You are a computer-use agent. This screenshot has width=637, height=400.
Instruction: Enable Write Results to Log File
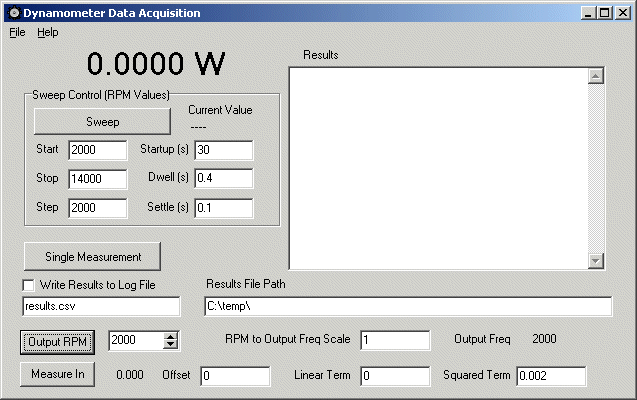click(29, 285)
